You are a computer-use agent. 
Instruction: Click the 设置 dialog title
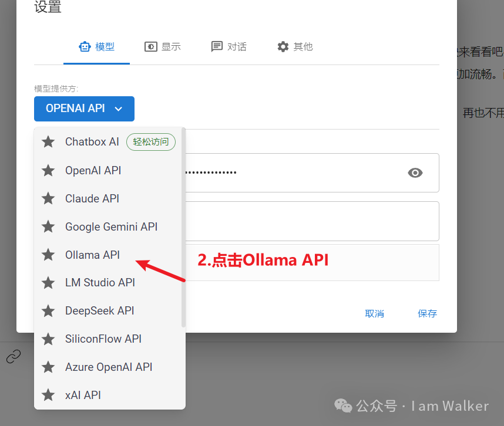[48, 6]
